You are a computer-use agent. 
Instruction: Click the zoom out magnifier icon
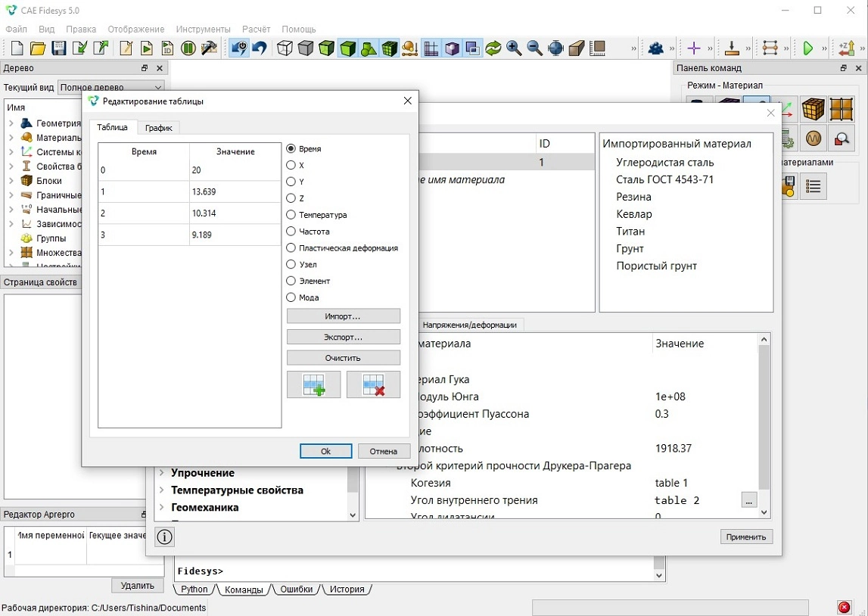[x=535, y=48]
